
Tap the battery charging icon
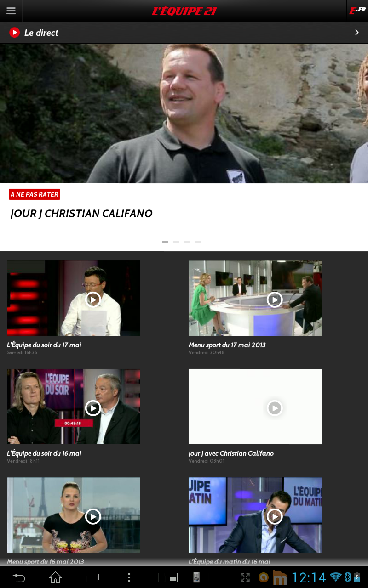point(357,577)
